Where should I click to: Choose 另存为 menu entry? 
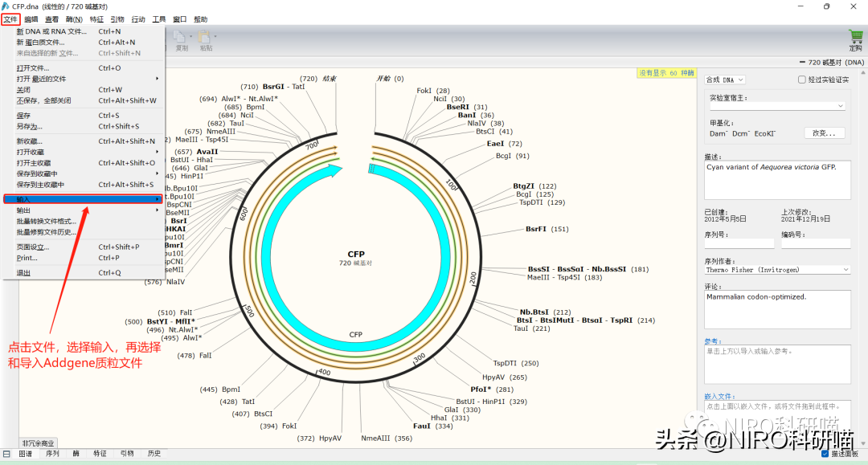pos(30,126)
